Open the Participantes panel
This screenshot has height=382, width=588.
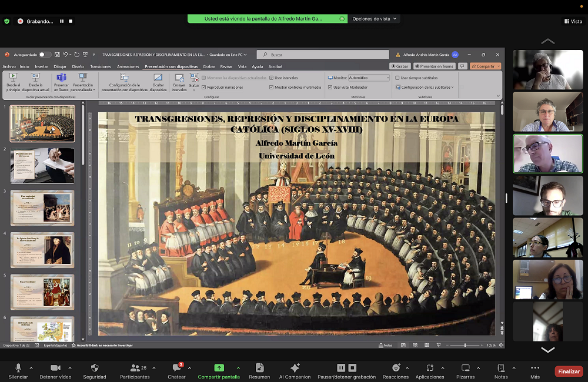tap(135, 371)
